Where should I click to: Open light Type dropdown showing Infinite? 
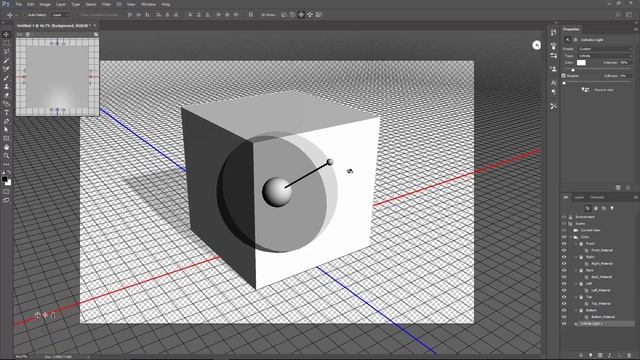point(605,56)
